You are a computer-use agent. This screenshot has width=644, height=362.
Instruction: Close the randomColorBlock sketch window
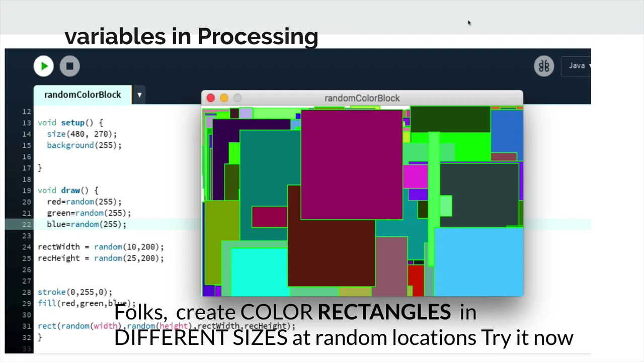(211, 98)
